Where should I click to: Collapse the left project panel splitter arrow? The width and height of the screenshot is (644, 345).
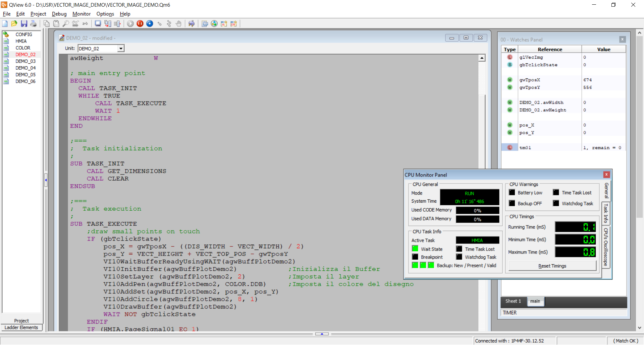(46, 180)
